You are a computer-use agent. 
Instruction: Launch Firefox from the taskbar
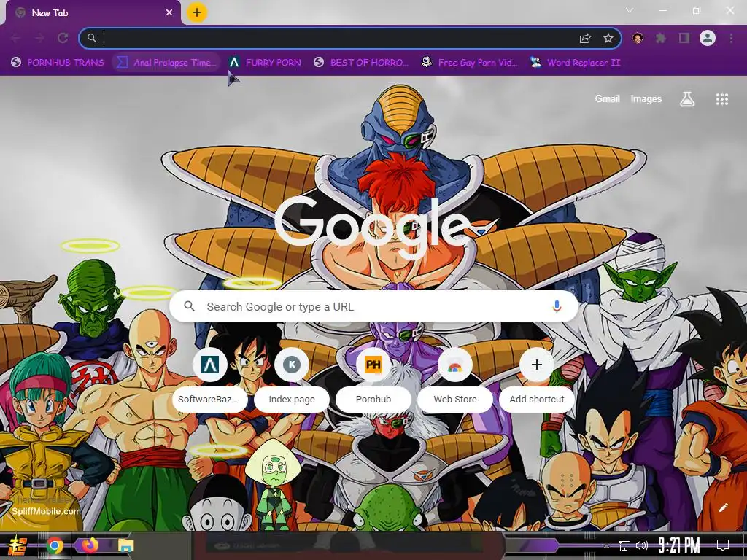point(90,545)
